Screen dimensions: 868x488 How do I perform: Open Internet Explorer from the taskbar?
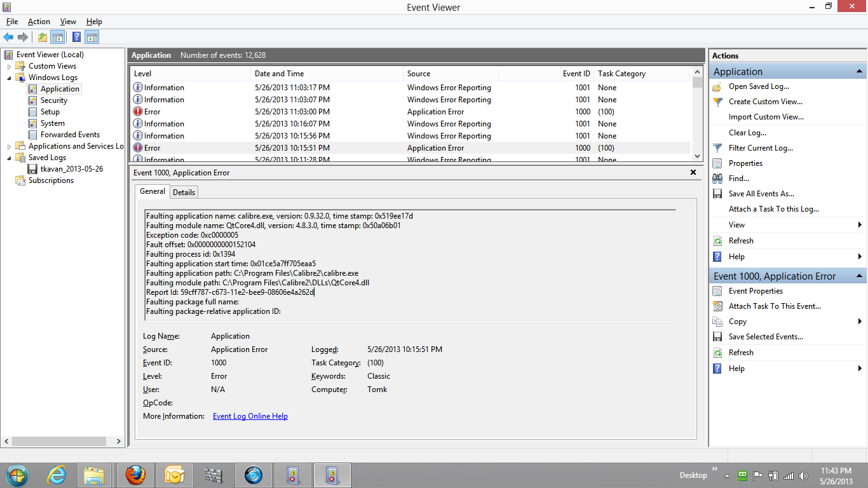tap(57, 475)
